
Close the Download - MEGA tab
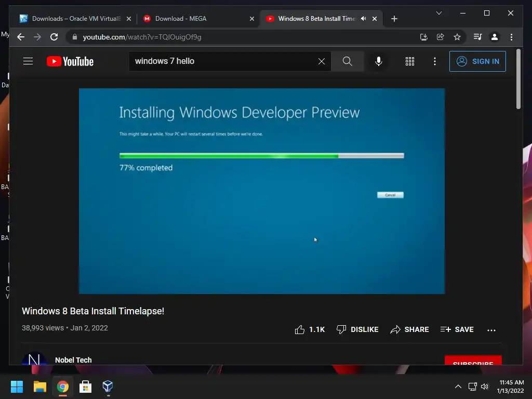252,19
